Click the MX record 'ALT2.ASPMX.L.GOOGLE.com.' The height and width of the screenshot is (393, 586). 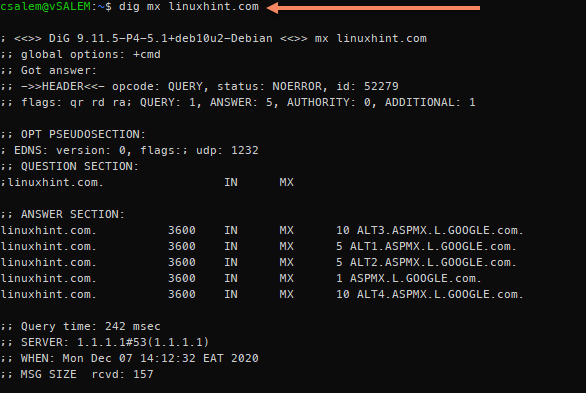pos(433,263)
